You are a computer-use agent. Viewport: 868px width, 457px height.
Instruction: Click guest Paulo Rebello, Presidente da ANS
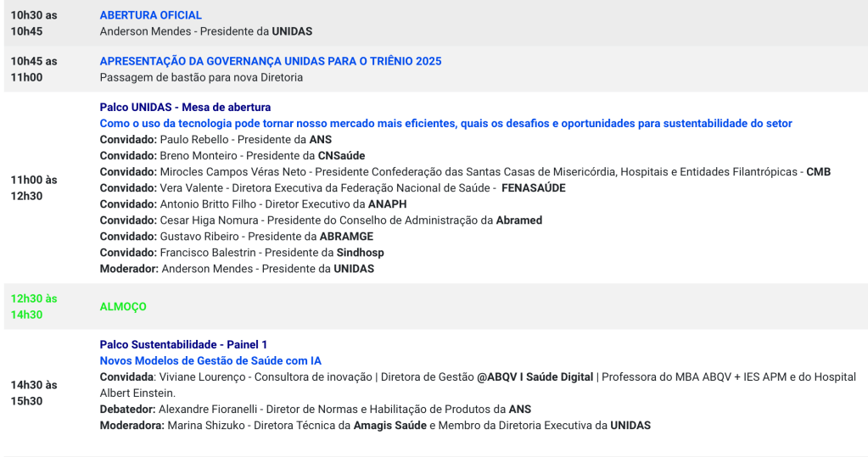point(216,139)
